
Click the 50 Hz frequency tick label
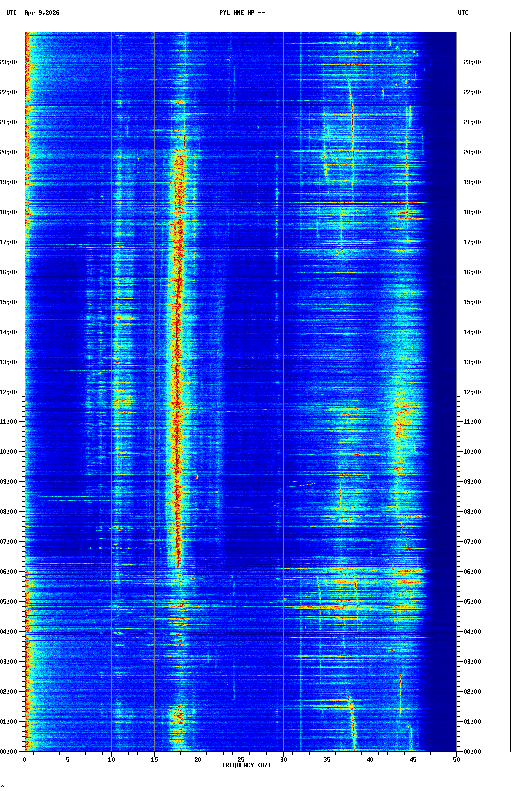[456, 760]
